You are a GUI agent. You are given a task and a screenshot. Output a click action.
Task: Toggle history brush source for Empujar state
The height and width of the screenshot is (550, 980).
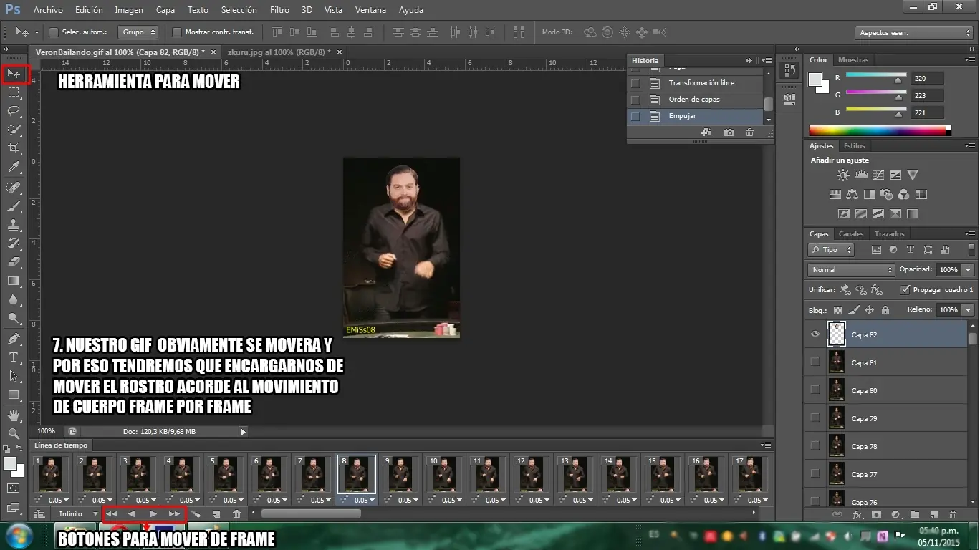635,116
